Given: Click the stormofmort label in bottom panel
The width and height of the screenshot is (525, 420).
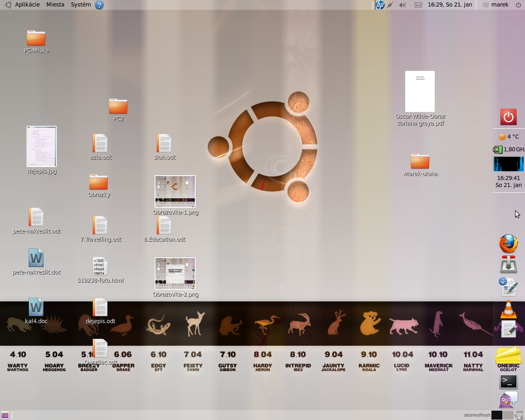Looking at the screenshot, I should pos(477,415).
